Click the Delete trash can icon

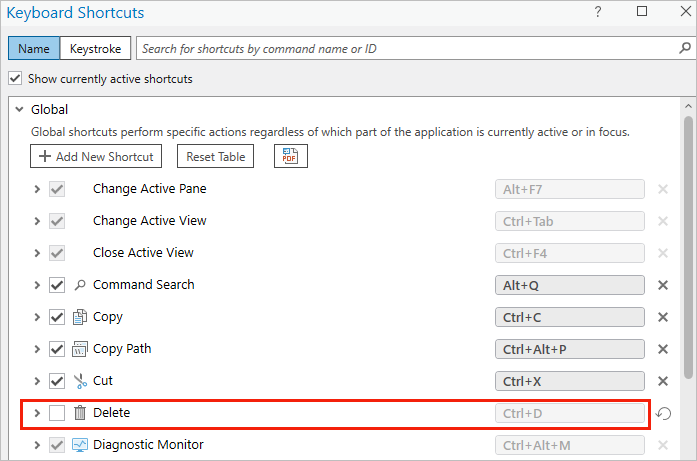[x=80, y=413]
